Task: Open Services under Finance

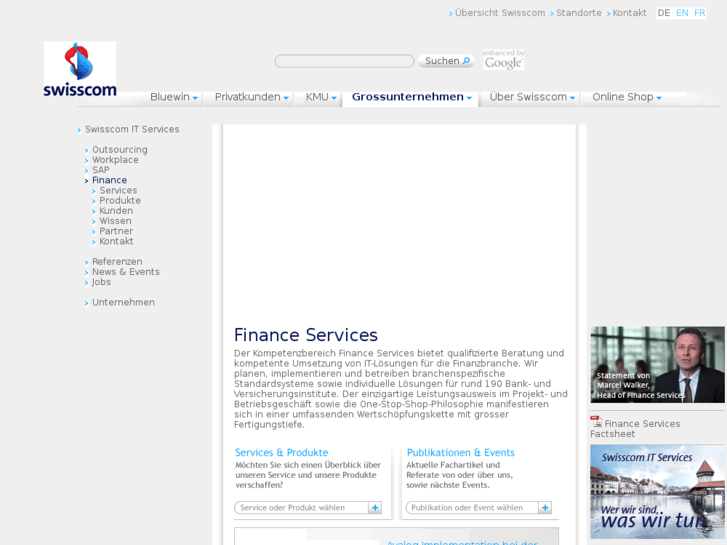Action: 118,191
